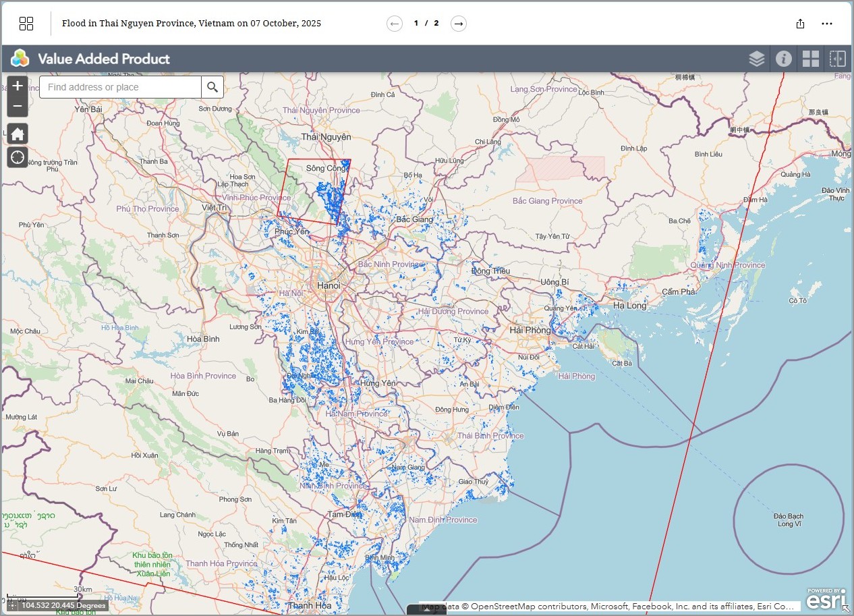Viewport: 854px width, 616px height.
Task: Click the share icon in header
Action: pos(800,24)
